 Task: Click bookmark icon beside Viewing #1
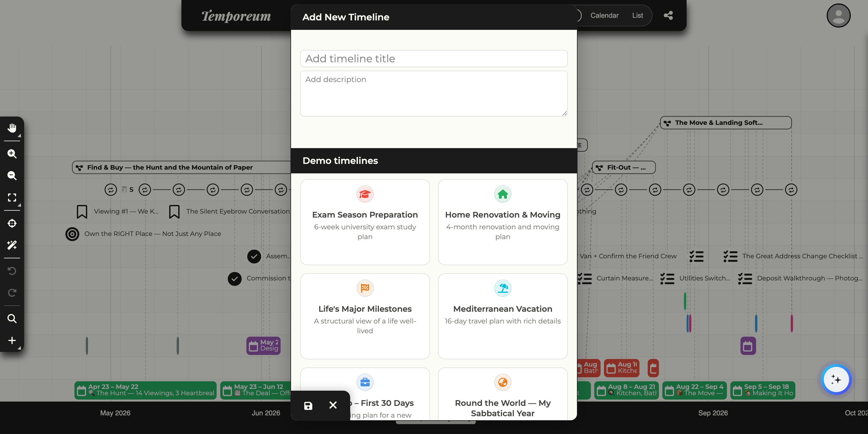pyautogui.click(x=82, y=212)
